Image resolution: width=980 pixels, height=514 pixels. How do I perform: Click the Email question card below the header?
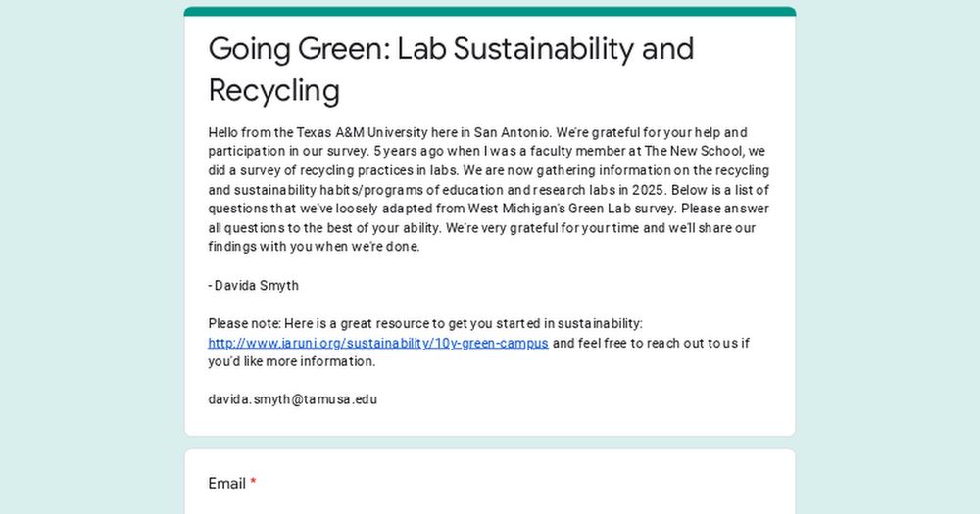click(x=490, y=482)
